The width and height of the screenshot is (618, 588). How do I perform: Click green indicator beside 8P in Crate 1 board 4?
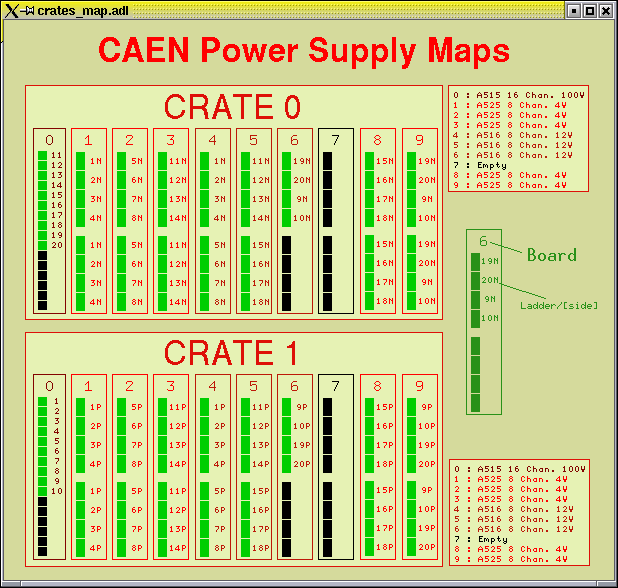[205, 548]
